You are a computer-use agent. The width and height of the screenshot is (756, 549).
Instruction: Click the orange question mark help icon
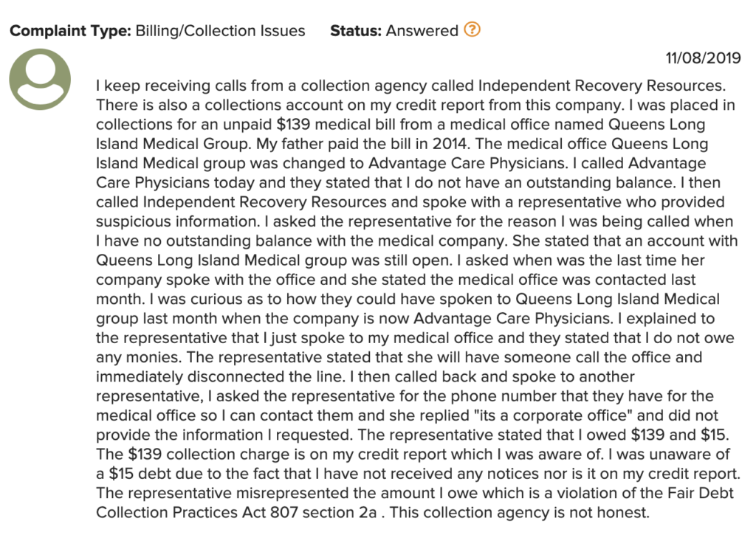pyautogui.click(x=472, y=30)
